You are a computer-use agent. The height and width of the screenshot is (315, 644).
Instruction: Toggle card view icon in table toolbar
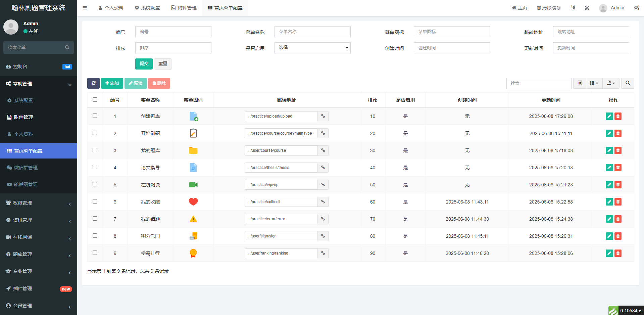pos(580,83)
